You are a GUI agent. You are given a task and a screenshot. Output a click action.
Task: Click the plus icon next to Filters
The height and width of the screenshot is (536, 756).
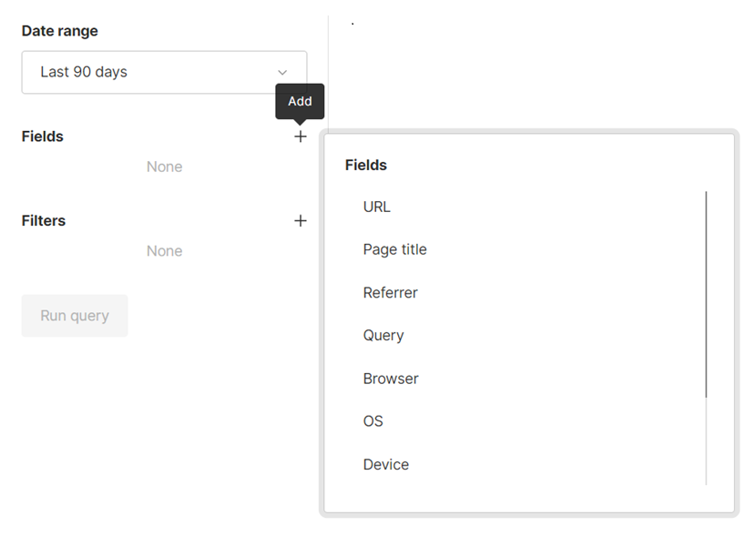tap(301, 221)
